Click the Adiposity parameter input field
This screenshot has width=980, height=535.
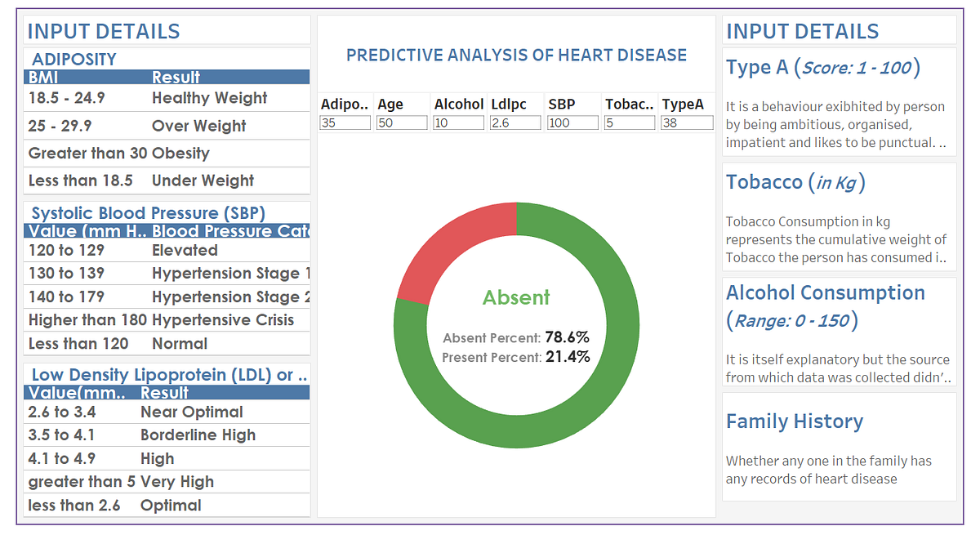[345, 123]
